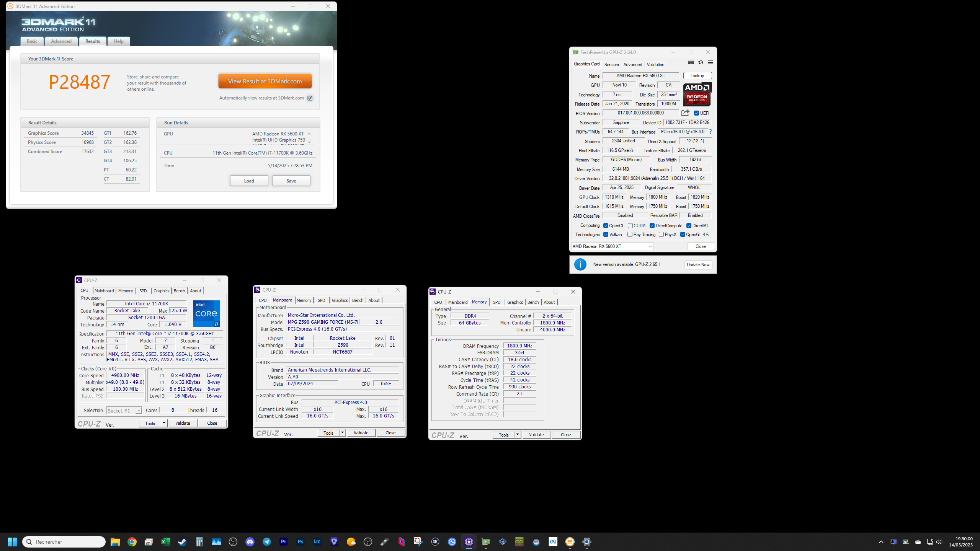Viewport: 980px width, 551px height.
Task: Open the Socket #1 selection dropdown
Action: pyautogui.click(x=124, y=411)
